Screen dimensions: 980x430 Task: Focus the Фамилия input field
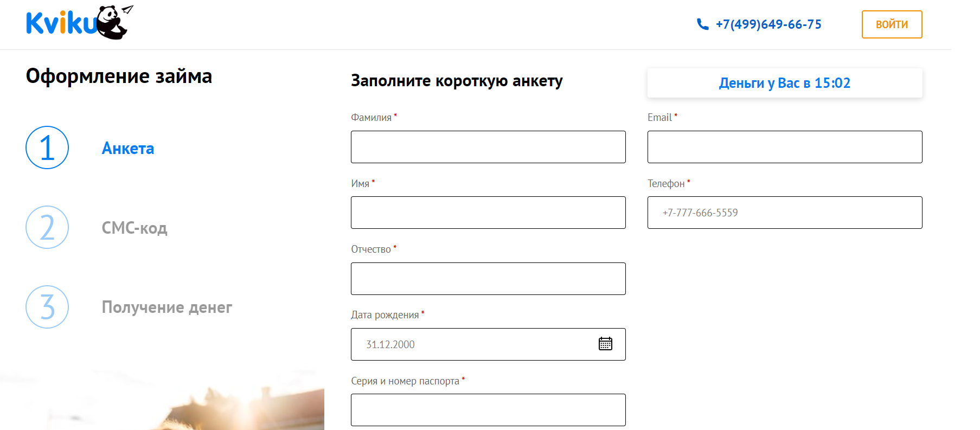[x=488, y=147]
